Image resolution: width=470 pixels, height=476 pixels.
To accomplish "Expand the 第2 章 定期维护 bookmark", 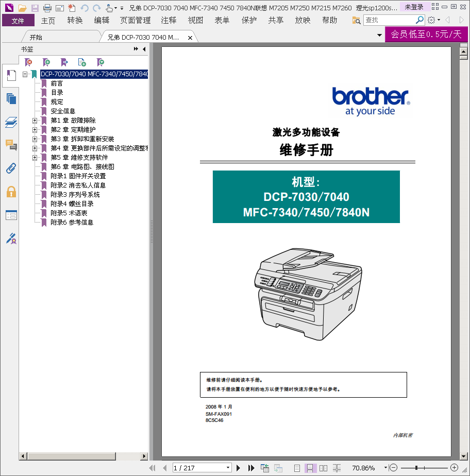I will pyautogui.click(x=35, y=130).
